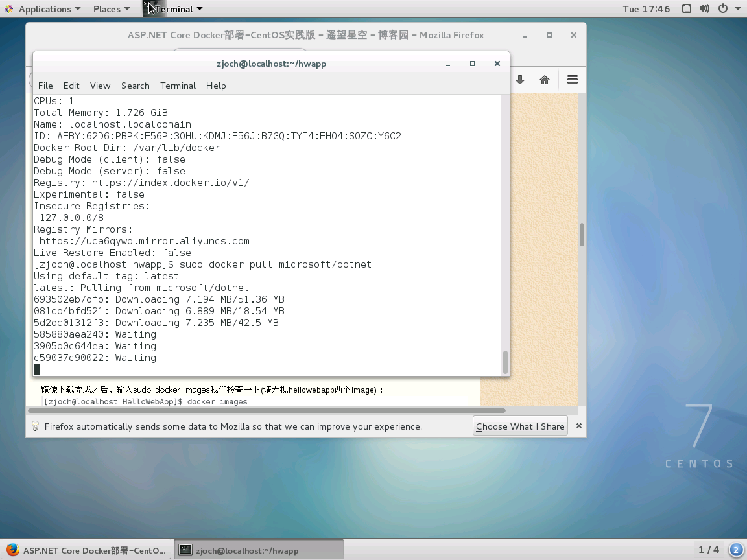Click the Name: localhost.localdomain line
Image resolution: width=747 pixels, height=560 pixels.
(112, 124)
